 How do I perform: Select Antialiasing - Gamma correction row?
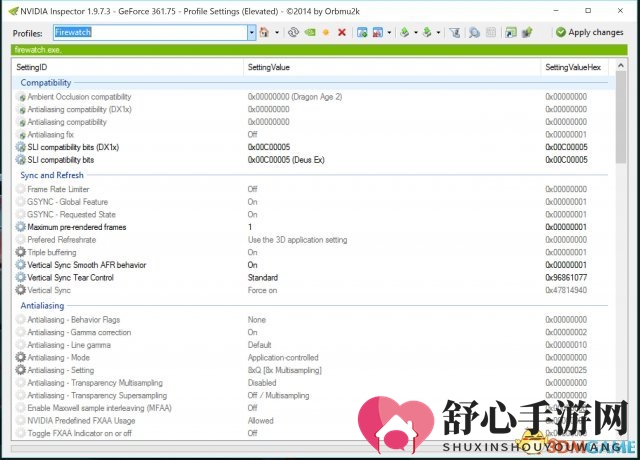[x=313, y=332]
